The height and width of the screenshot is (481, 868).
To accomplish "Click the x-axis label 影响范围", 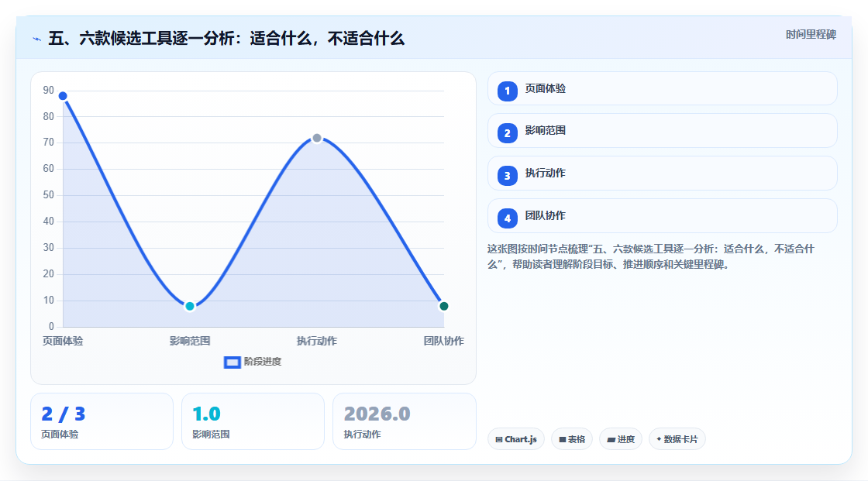I will pyautogui.click(x=190, y=342).
